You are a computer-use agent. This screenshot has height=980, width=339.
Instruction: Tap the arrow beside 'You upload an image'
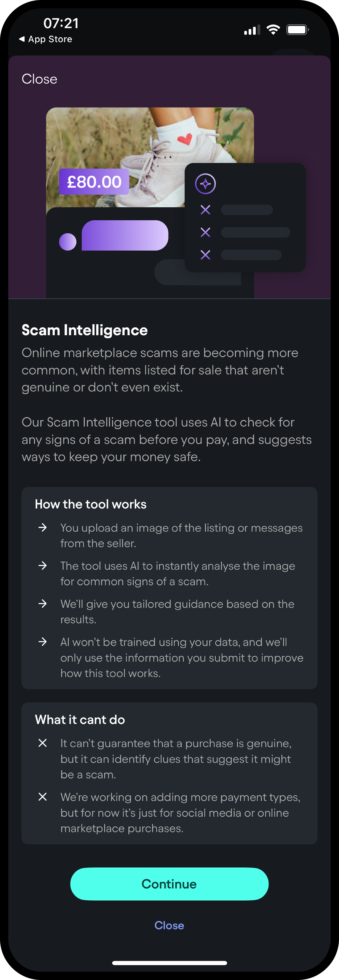[x=43, y=527]
